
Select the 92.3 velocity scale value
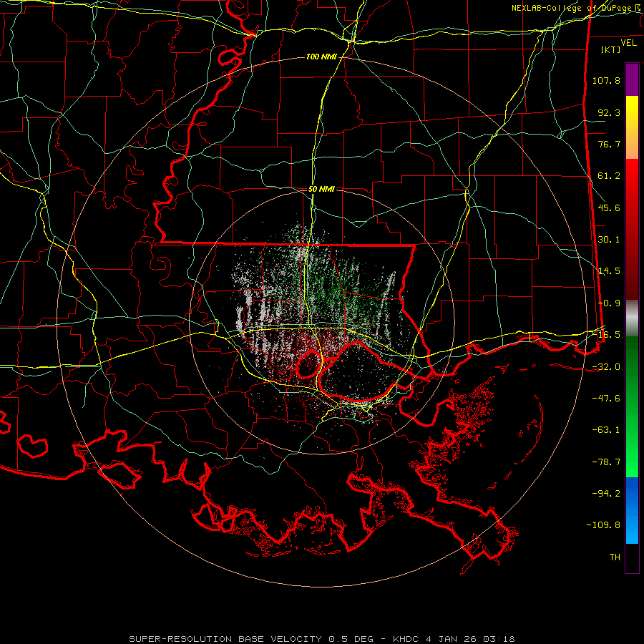coord(609,112)
